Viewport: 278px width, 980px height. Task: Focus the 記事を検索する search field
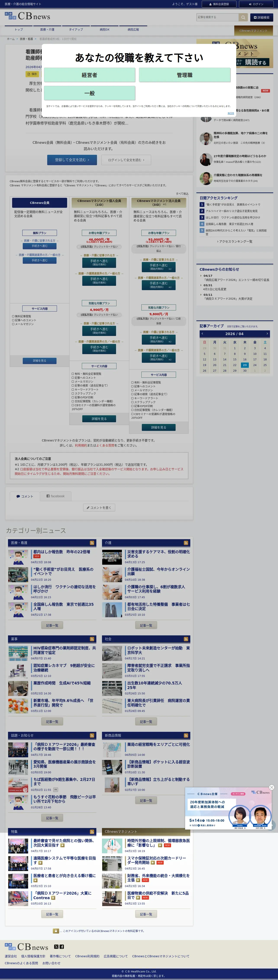(x=217, y=17)
